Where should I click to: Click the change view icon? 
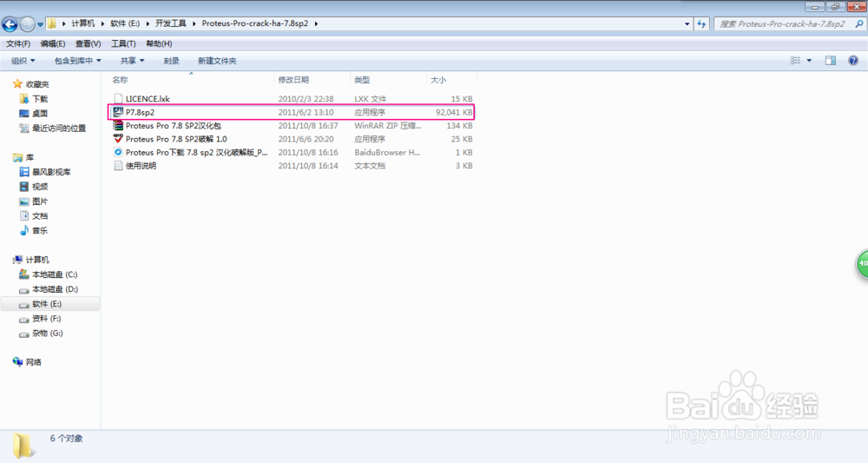pos(795,60)
